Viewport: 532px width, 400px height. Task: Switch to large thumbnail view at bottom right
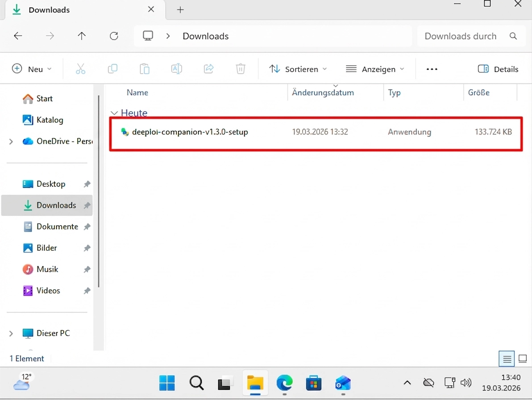coord(522,358)
